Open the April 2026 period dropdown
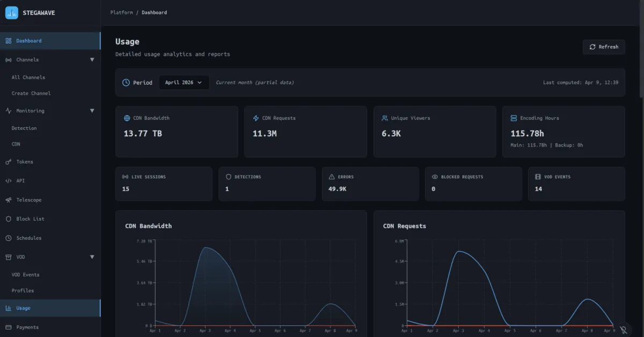This screenshot has width=644, height=337. tap(184, 83)
